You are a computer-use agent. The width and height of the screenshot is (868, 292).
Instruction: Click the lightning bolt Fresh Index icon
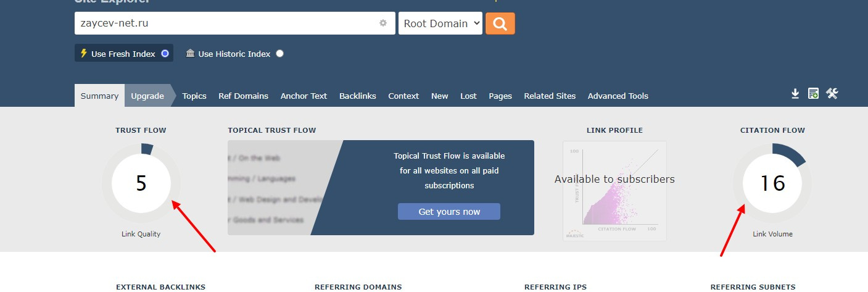pyautogui.click(x=84, y=54)
